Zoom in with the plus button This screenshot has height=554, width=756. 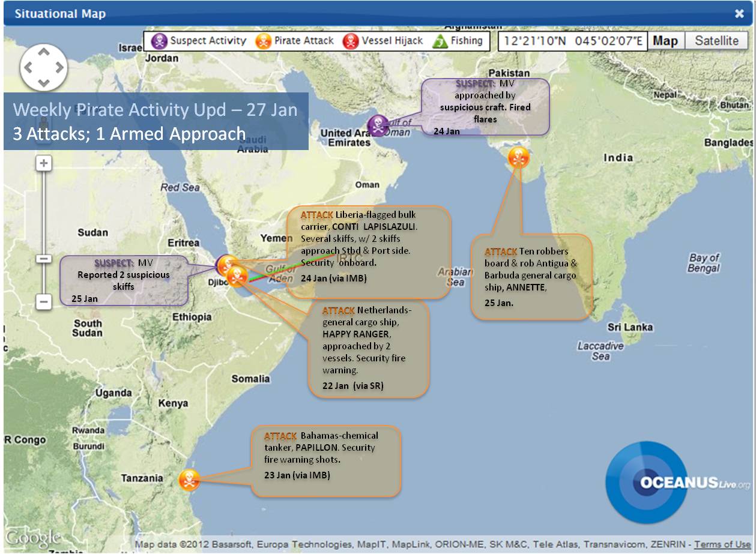[44, 163]
